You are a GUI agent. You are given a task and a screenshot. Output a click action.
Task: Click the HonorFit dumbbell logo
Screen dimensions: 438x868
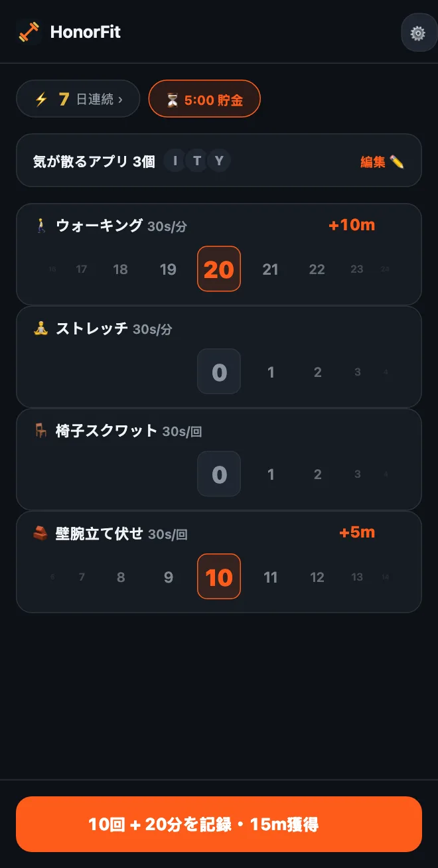pos(29,32)
